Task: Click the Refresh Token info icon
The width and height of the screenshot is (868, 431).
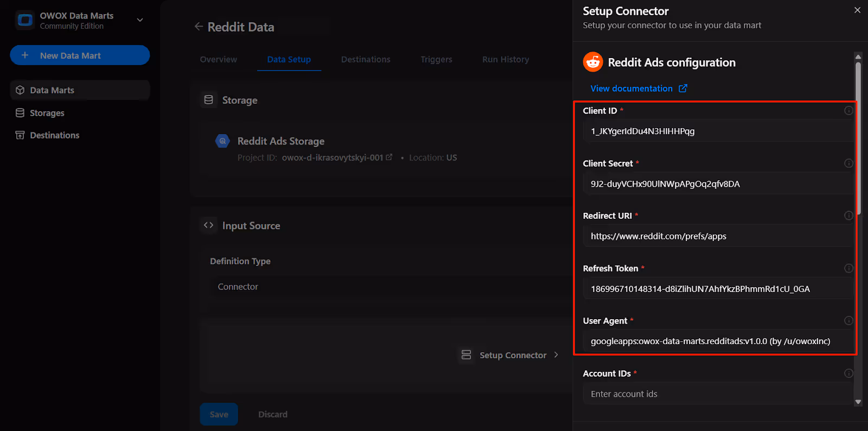Action: tap(848, 268)
